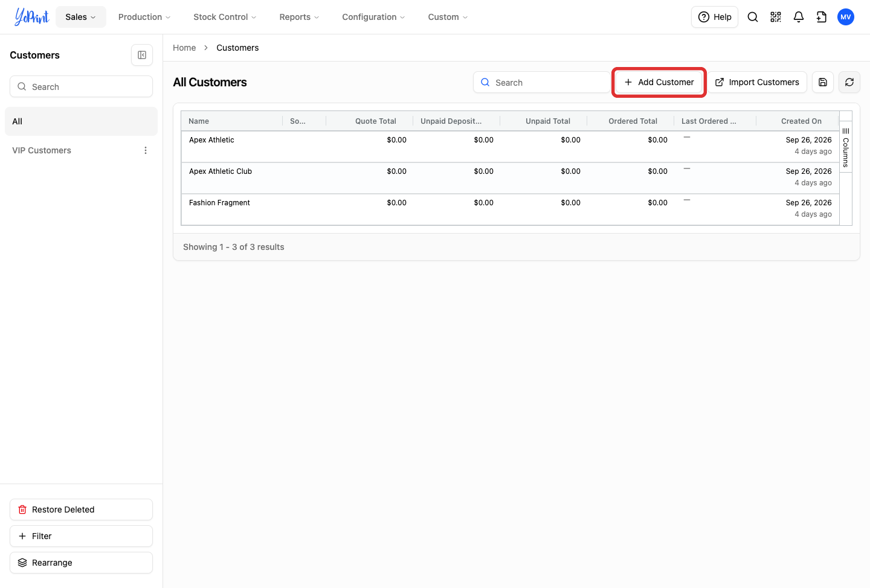Viewport: 870px width, 588px height.
Task: Focus the sidebar Search field
Action: [81, 86]
